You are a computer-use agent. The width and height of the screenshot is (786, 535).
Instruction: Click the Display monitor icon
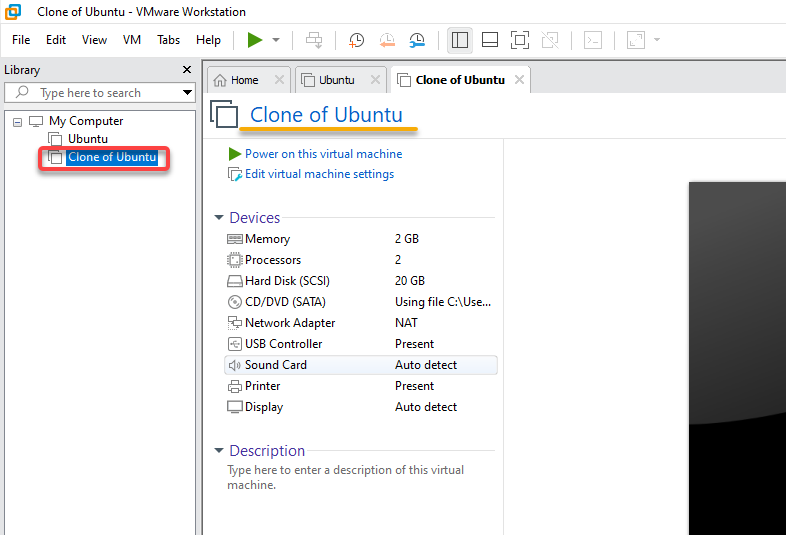coord(235,407)
